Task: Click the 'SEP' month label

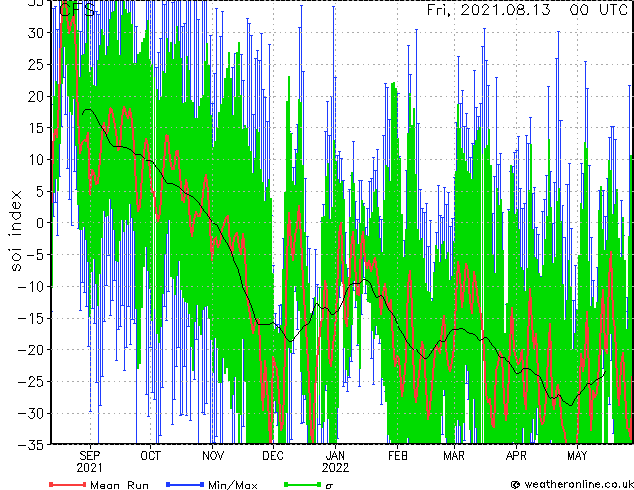Action: pos(90,456)
